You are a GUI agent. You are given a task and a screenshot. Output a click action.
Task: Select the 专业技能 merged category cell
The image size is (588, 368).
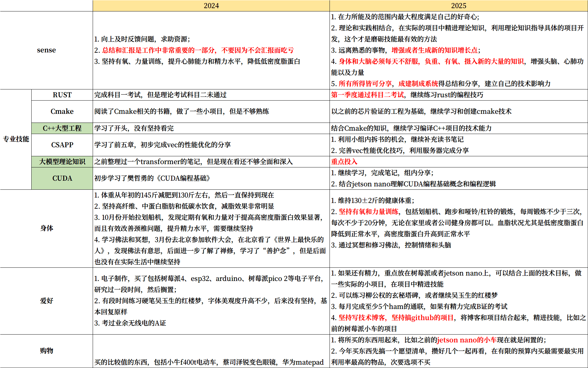click(16, 139)
